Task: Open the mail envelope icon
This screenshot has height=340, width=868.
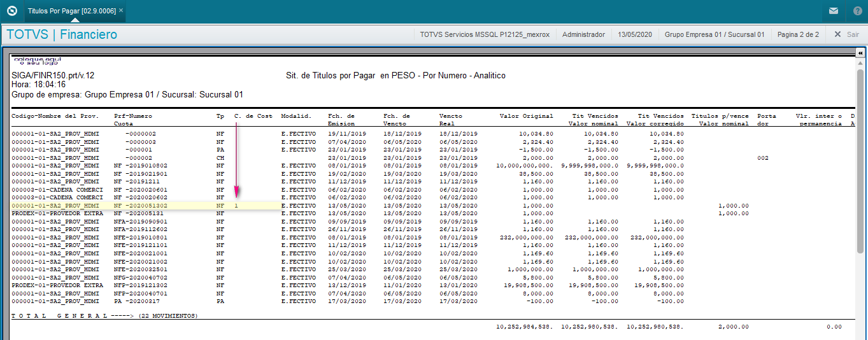Action: (x=833, y=11)
